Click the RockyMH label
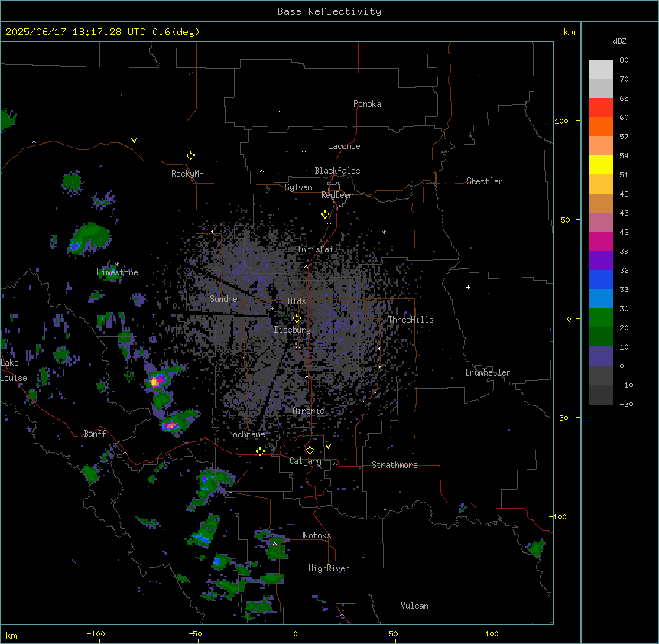 [187, 174]
